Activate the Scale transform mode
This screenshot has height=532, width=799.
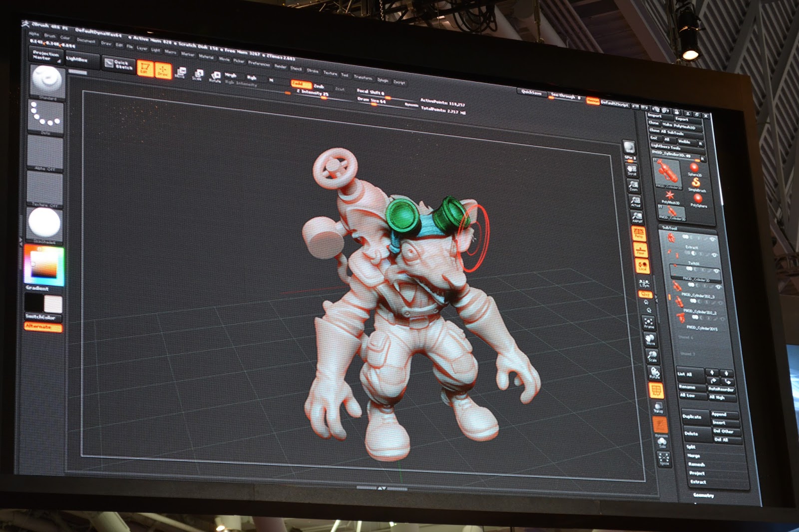tap(197, 75)
